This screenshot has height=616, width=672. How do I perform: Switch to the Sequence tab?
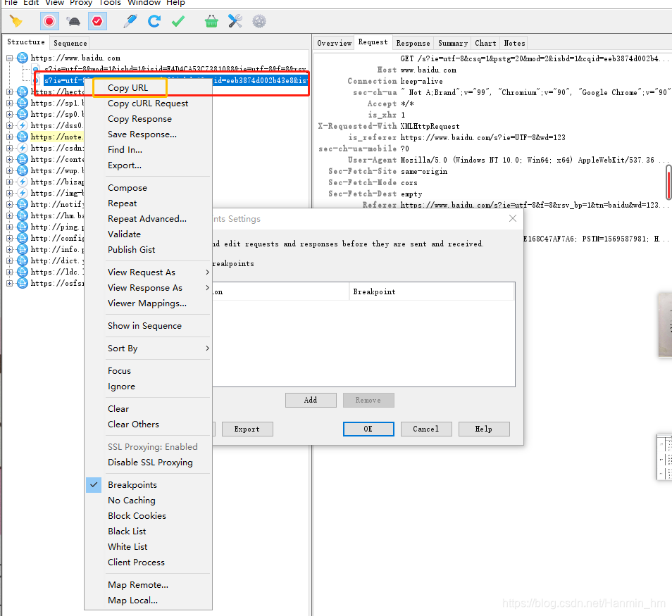[70, 43]
